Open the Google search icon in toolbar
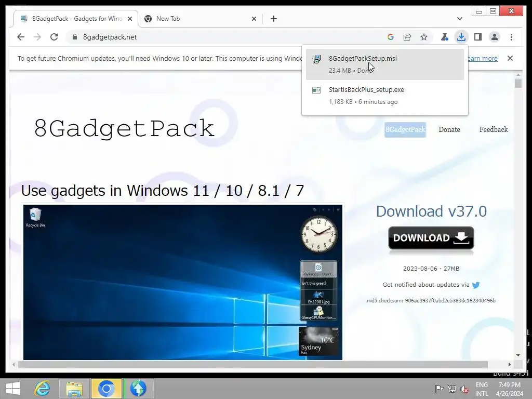The image size is (532, 399). pyautogui.click(x=391, y=37)
